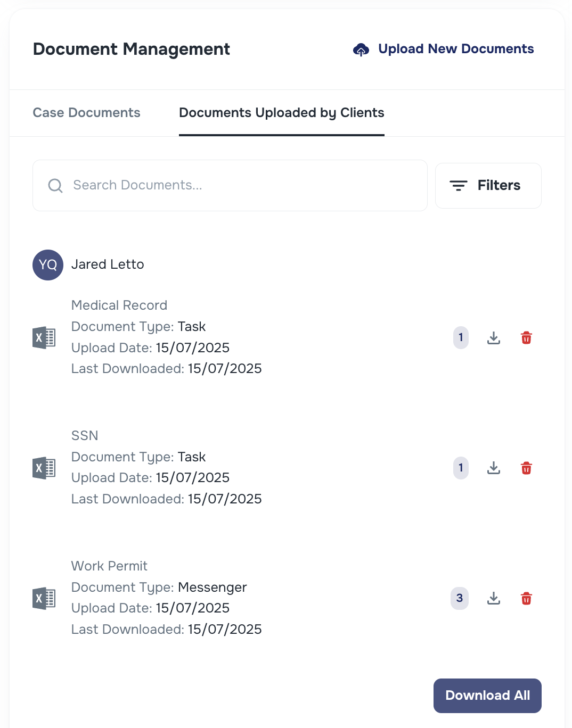The image size is (572, 728).
Task: Download the SSN document
Action: pos(493,468)
